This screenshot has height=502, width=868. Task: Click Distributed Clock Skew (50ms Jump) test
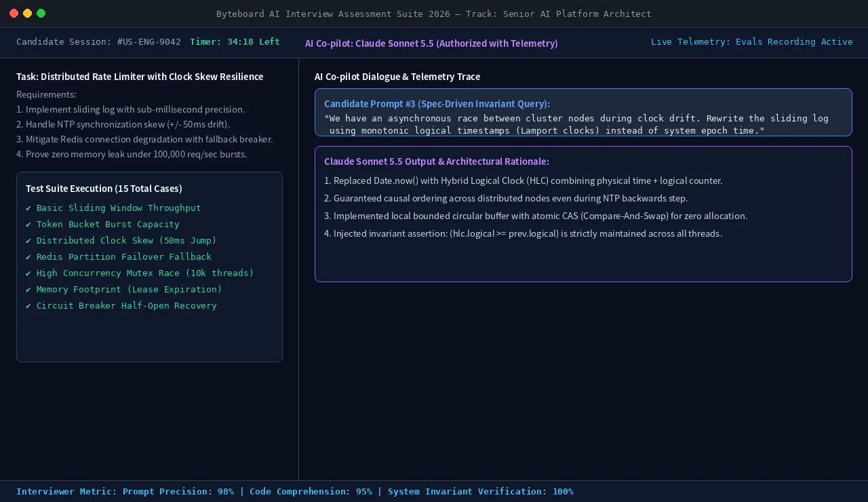tap(121, 240)
